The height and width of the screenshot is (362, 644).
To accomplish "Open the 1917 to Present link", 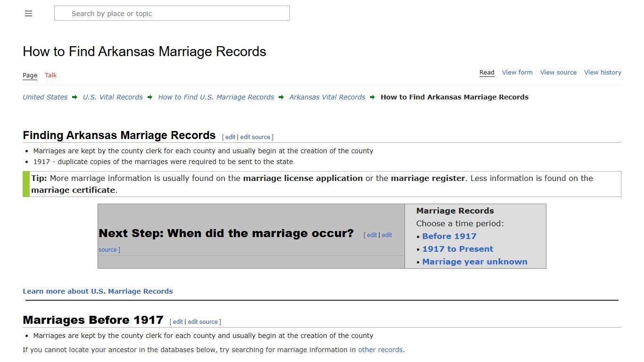I will pos(457,249).
